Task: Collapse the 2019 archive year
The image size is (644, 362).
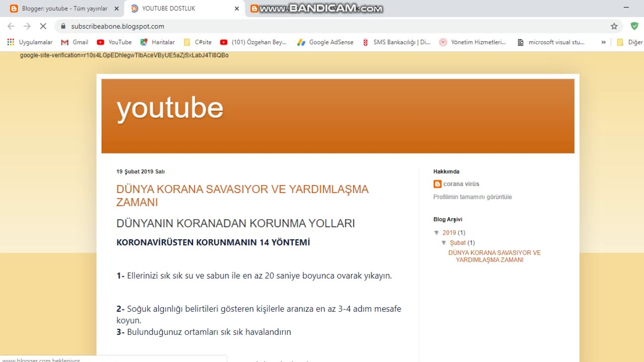Action: coord(437,233)
